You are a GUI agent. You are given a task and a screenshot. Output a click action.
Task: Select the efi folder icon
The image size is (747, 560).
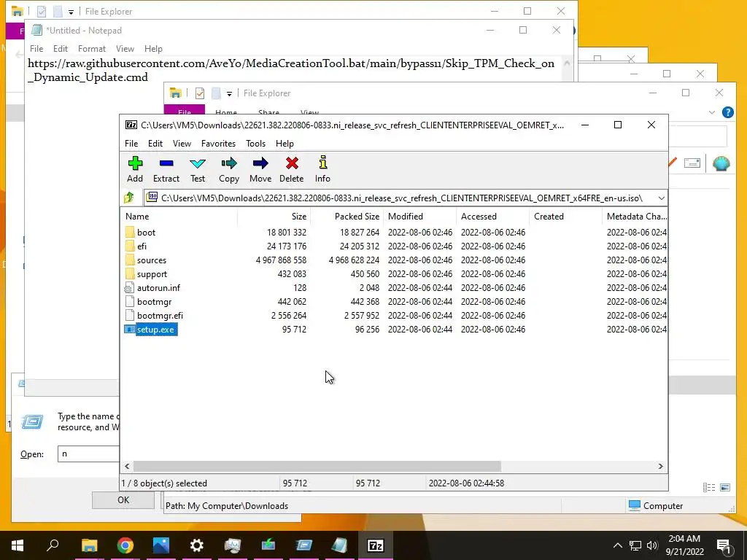click(x=130, y=246)
